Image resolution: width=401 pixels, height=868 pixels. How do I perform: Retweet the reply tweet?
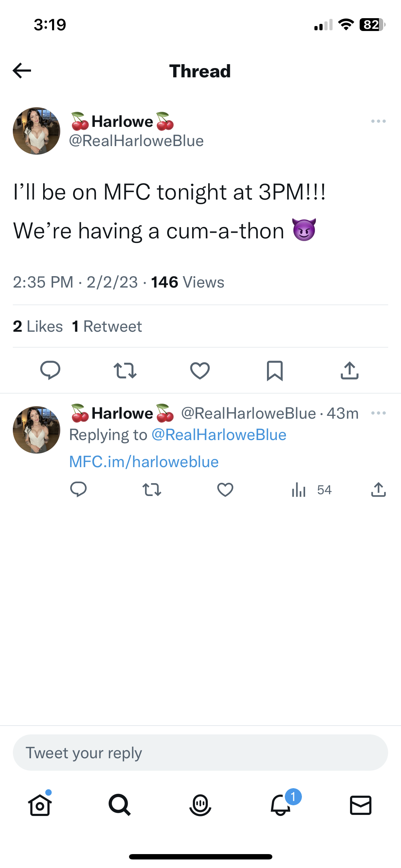(152, 490)
